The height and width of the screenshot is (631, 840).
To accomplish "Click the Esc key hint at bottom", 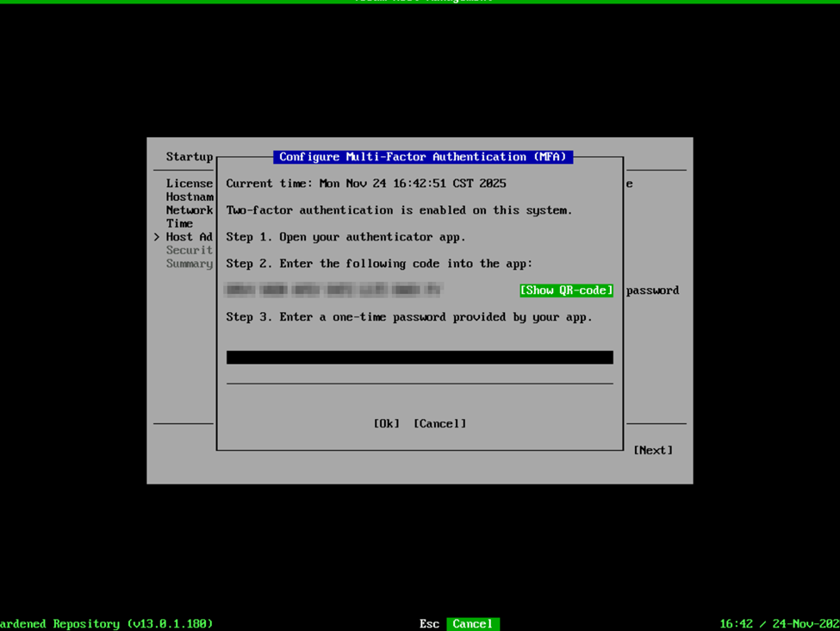I will [429, 623].
